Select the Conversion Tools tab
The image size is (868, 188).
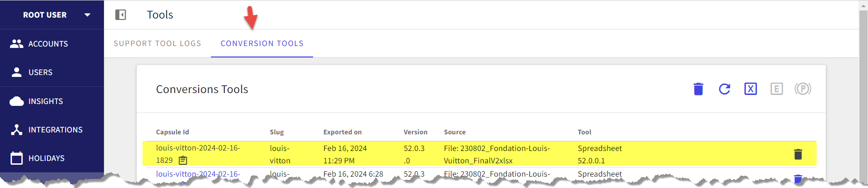[x=262, y=43]
